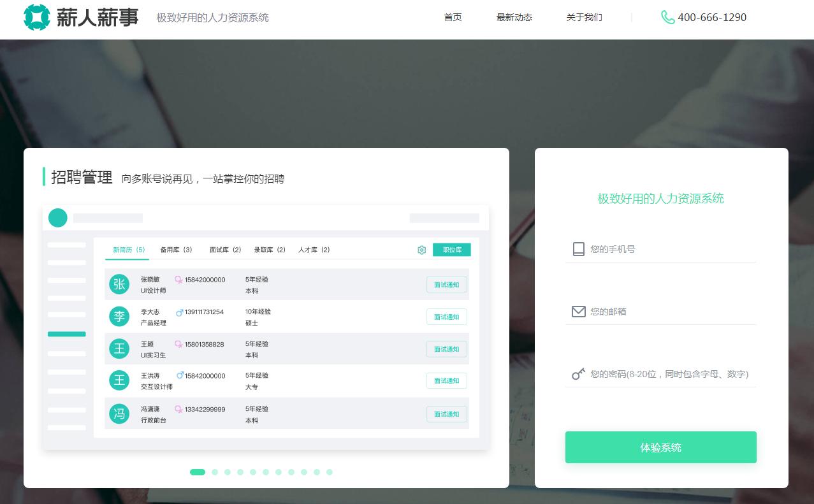Click the 您的手机号 input field

pyautogui.click(x=663, y=249)
